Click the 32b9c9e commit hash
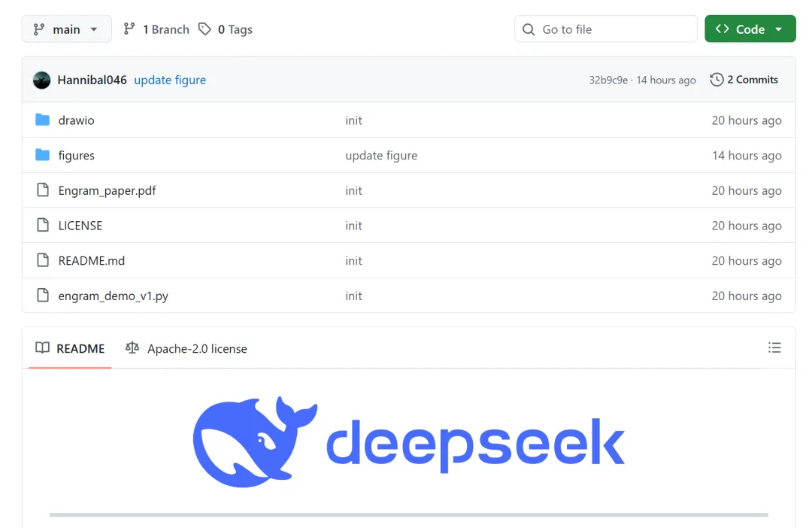The image size is (812, 528). pos(608,80)
